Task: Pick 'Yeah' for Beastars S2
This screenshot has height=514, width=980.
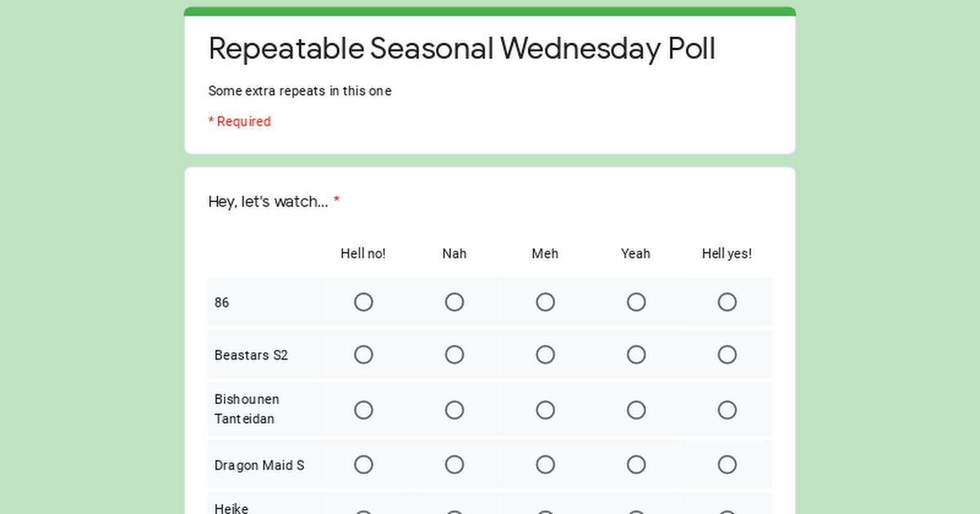Action: 636,355
